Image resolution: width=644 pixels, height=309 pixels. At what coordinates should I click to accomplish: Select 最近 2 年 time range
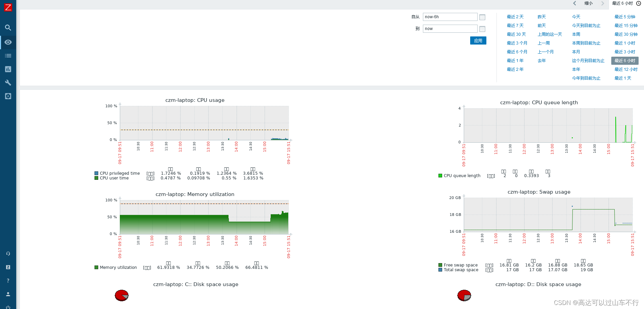tap(515, 69)
